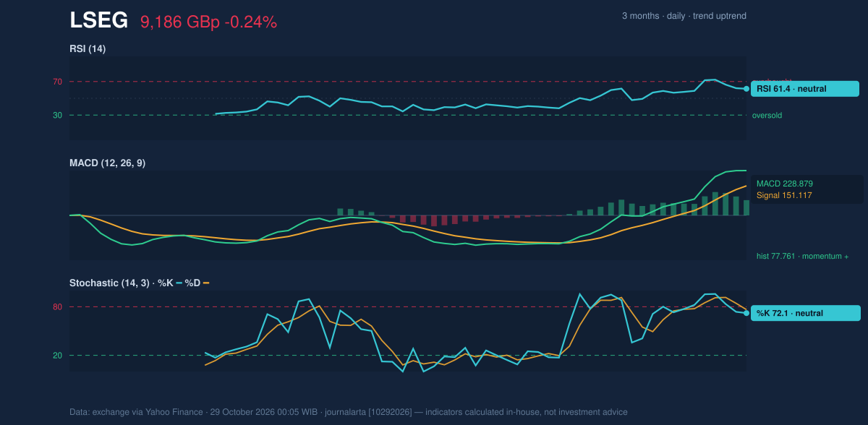Viewport: 868px width, 425px height.
Task: Click the stochastic 20 axis label
Action: [57, 355]
